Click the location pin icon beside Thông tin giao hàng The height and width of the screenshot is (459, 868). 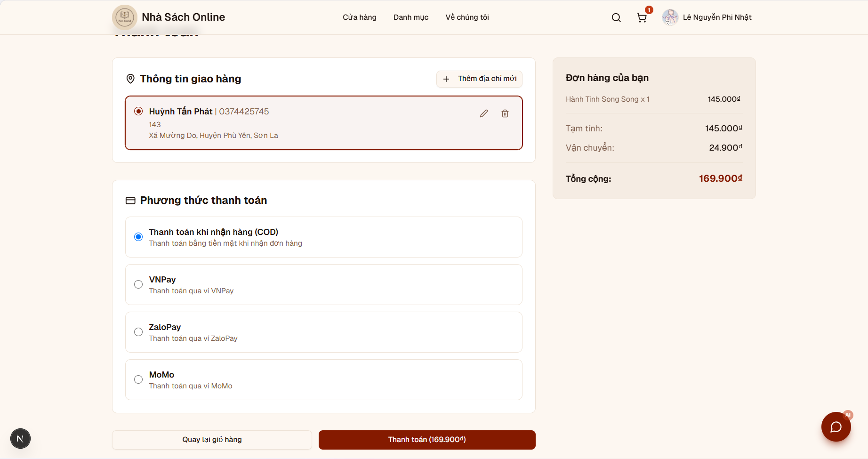pyautogui.click(x=130, y=79)
